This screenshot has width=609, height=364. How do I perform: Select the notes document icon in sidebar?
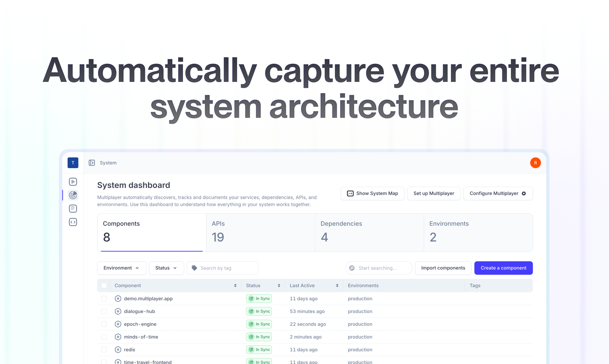[x=73, y=209]
